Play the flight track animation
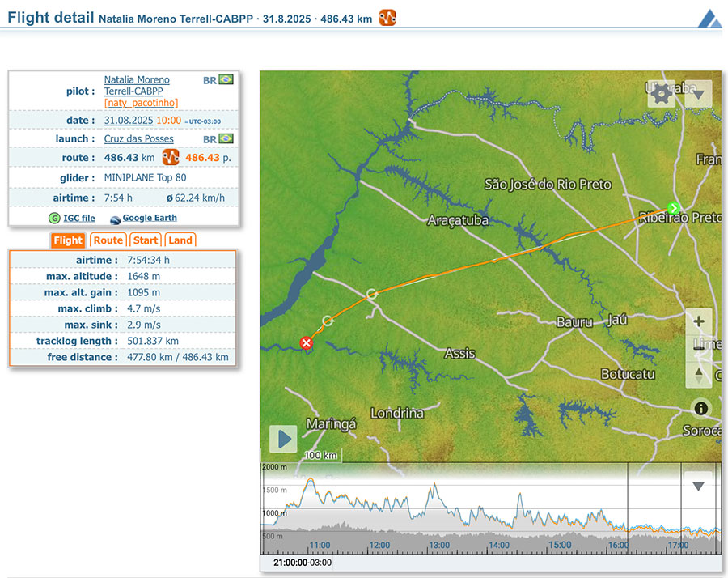This screenshot has height=578, width=728. pyautogui.click(x=283, y=439)
